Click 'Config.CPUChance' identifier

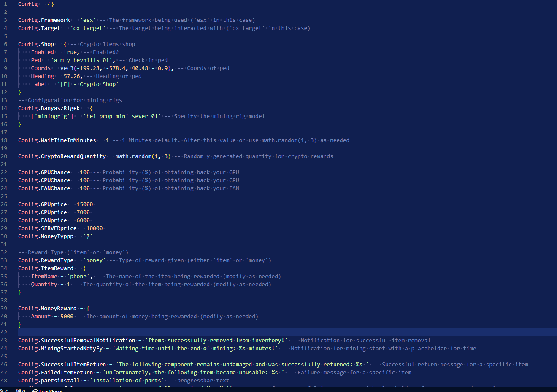[x=44, y=180]
